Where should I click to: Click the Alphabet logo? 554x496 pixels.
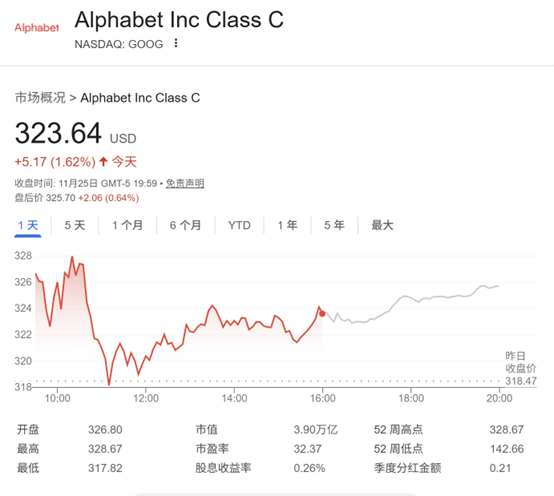[37, 28]
